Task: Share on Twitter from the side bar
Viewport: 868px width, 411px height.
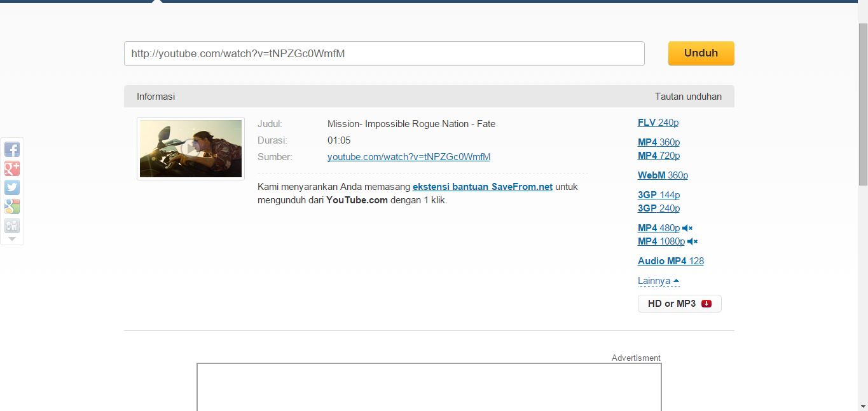Action: (12, 187)
